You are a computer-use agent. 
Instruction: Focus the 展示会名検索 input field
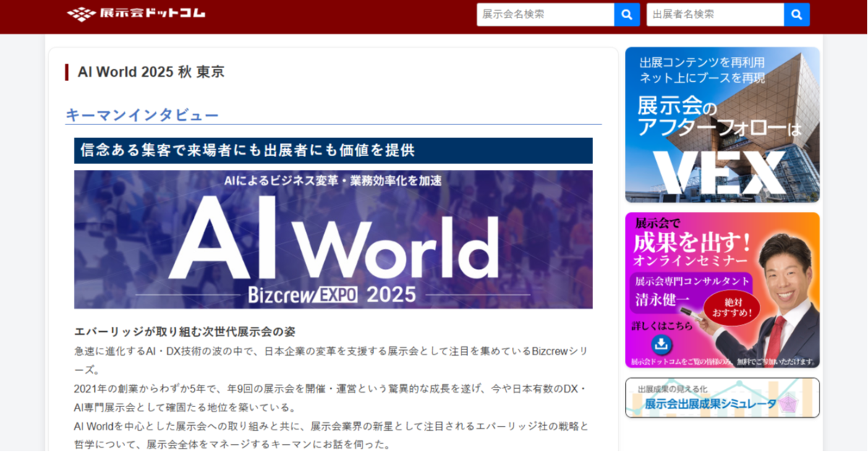(x=545, y=14)
